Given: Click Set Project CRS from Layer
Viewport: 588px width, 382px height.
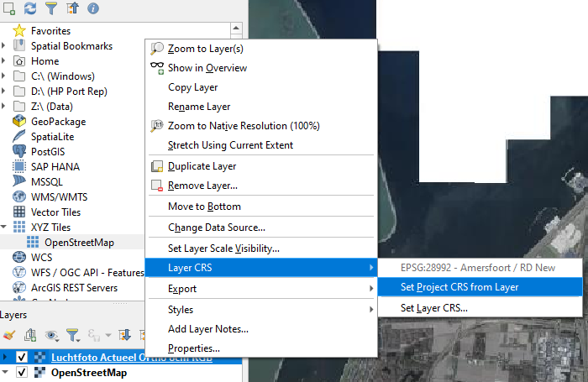Looking at the screenshot, I should click(x=480, y=287).
